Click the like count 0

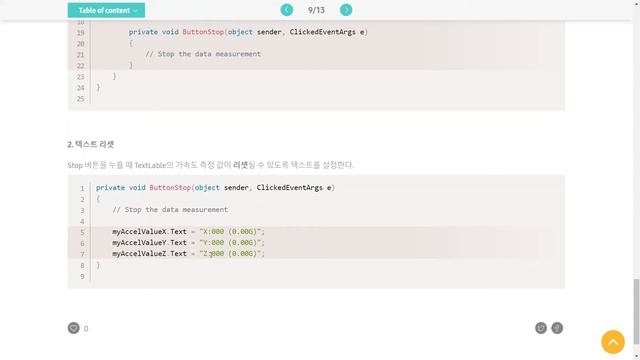tap(86, 329)
